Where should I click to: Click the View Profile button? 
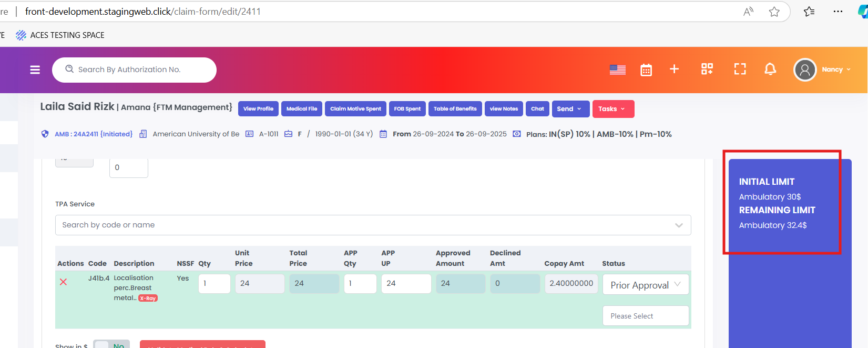point(258,109)
